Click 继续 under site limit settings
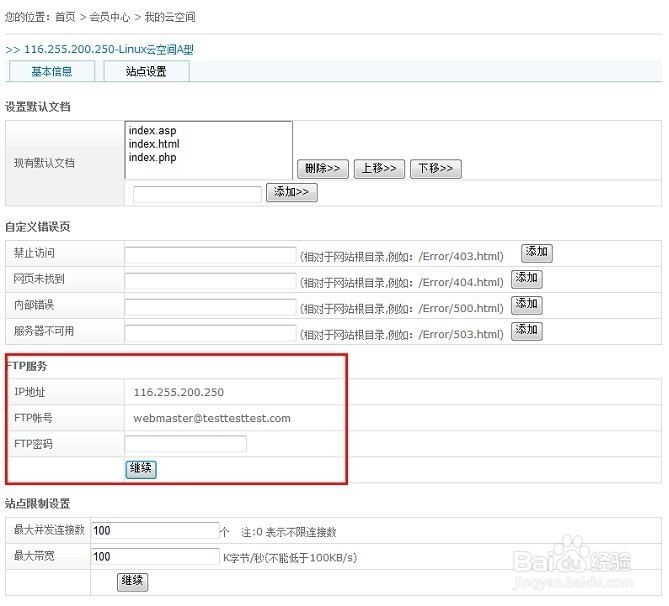 (132, 582)
